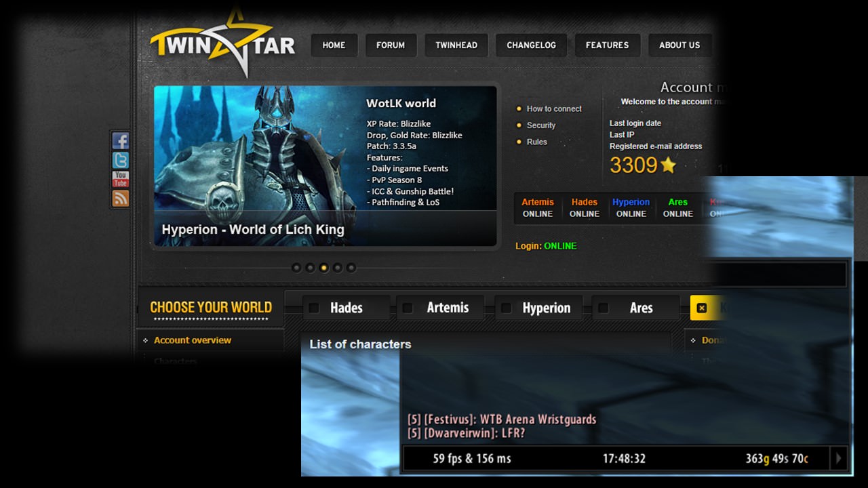The height and width of the screenshot is (488, 868).
Task: Click the TwinStar logo
Action: coord(222,43)
